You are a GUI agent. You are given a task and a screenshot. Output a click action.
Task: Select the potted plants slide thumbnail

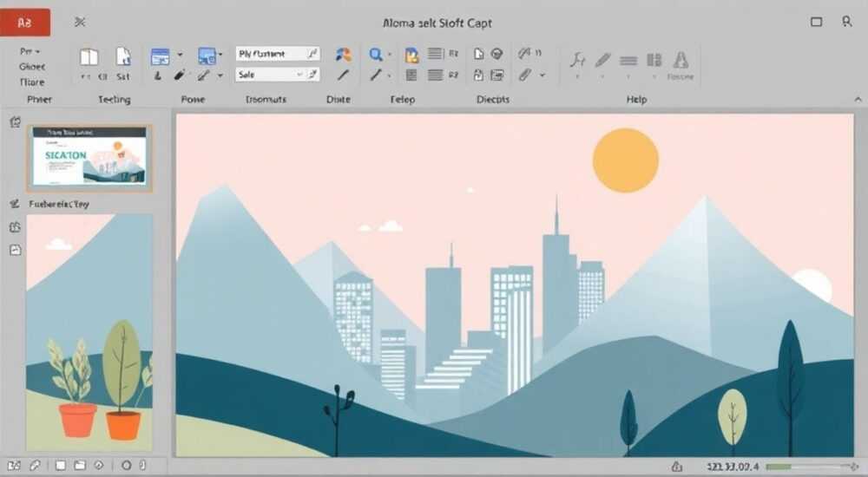point(89,333)
